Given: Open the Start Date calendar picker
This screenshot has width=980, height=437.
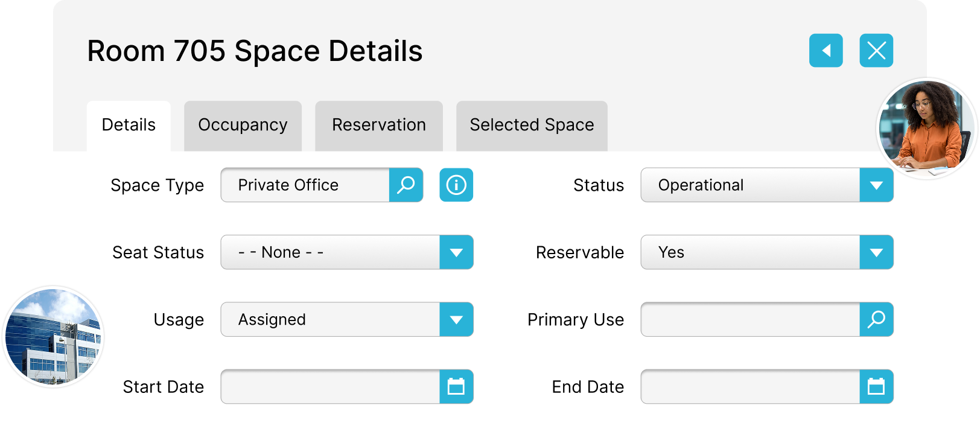Looking at the screenshot, I should pos(456,386).
